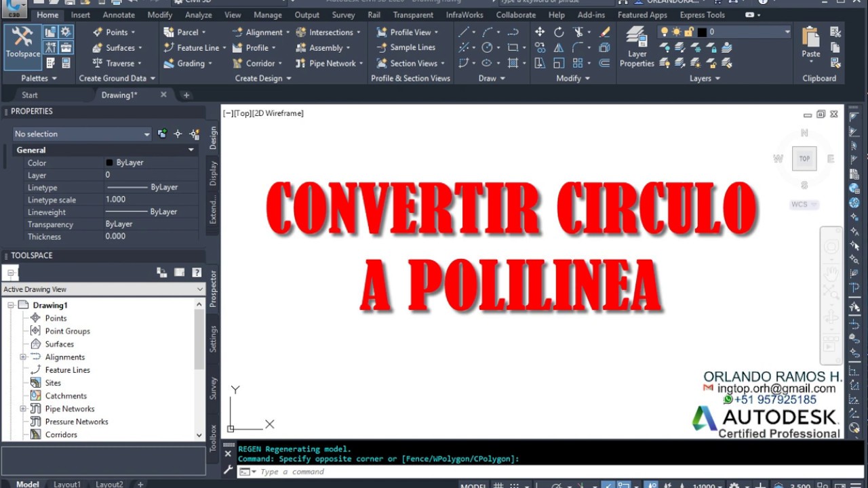Toggle MODEL space button in status bar
Image resolution: width=868 pixels, height=488 pixels.
473,485
